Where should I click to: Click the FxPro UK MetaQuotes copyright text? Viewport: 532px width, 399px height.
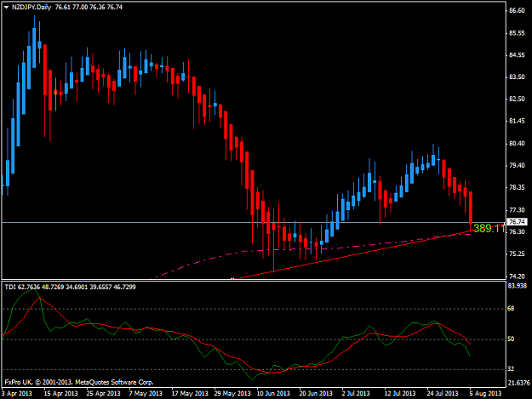point(79,382)
